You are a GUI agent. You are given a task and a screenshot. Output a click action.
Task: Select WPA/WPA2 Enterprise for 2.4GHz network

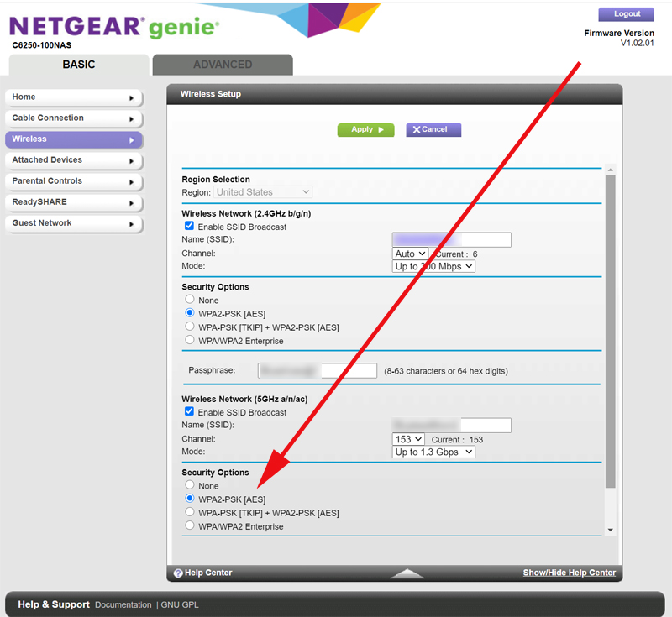190,341
